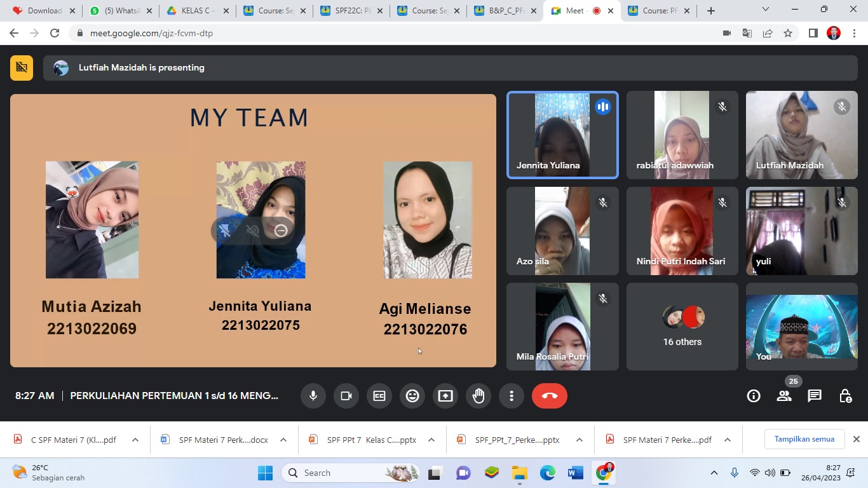Mute the microphone in Meet
The image size is (868, 488).
pos(313,396)
